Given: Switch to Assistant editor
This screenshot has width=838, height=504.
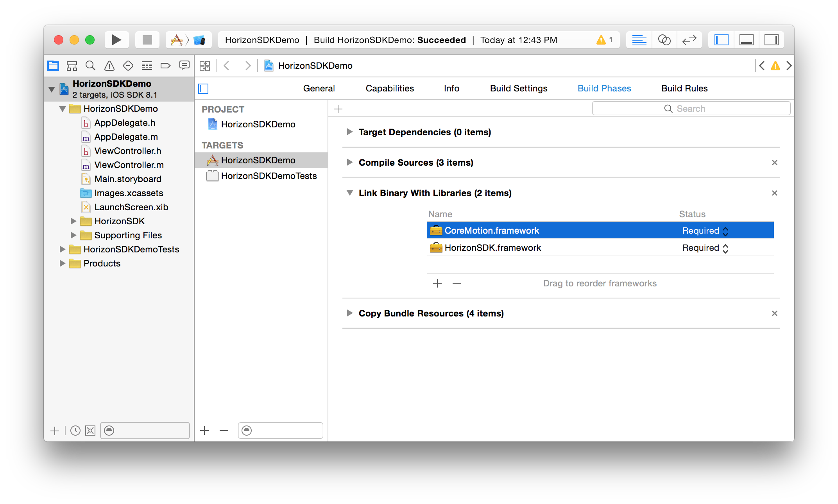Looking at the screenshot, I should [x=664, y=40].
